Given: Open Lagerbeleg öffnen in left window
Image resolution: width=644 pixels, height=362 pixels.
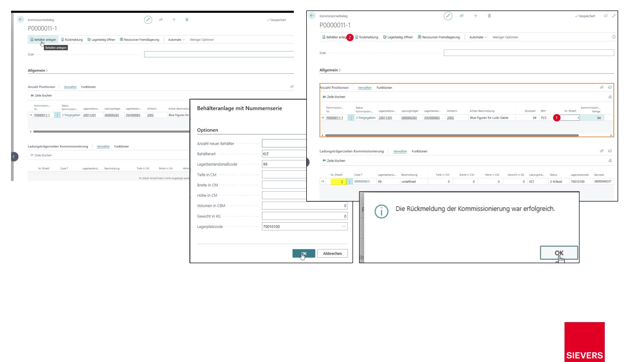Looking at the screenshot, I should [x=101, y=40].
